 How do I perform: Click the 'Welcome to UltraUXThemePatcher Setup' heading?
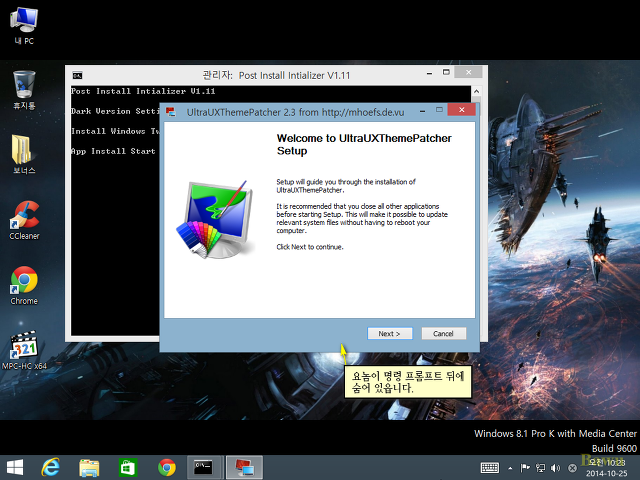pyautogui.click(x=364, y=144)
